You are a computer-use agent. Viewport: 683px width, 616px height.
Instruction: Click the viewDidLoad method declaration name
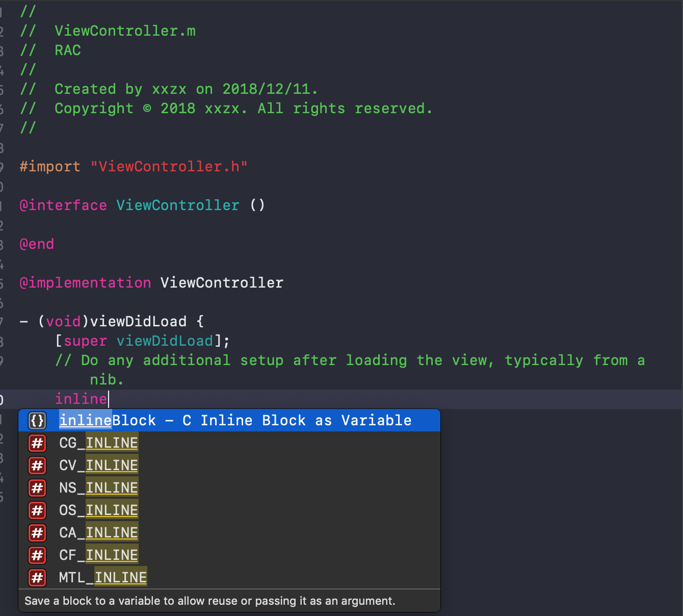tap(138, 321)
